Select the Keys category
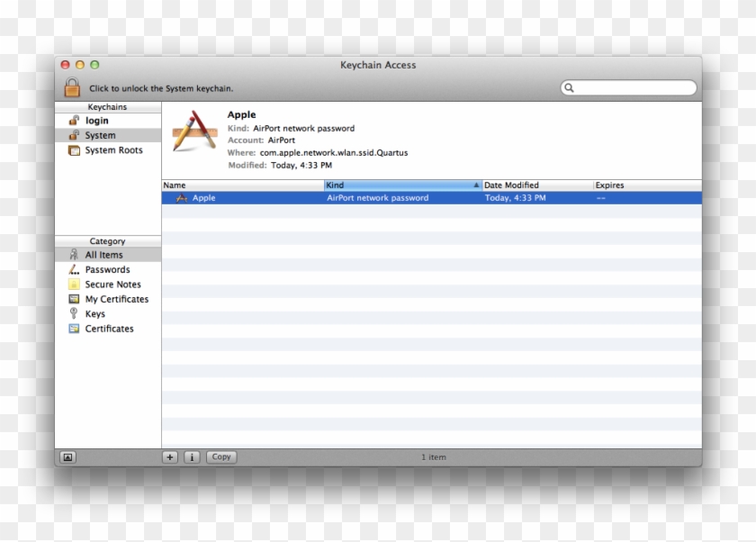Viewport: 756px width, 542px height. tap(94, 314)
